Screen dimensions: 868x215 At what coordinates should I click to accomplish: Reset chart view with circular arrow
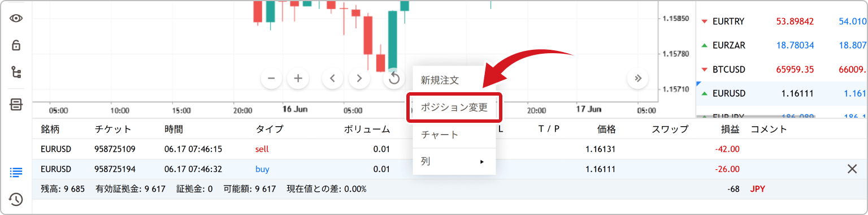pos(394,79)
